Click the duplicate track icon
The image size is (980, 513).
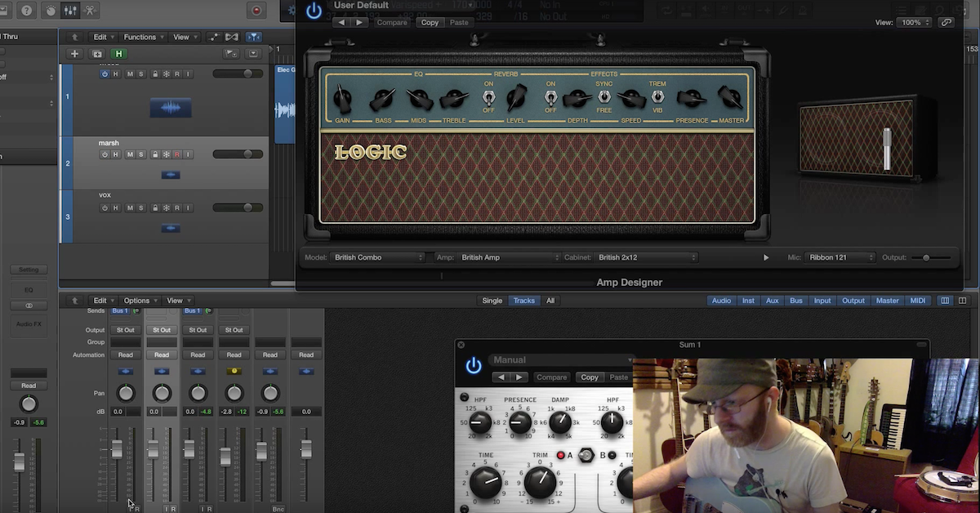coord(96,54)
